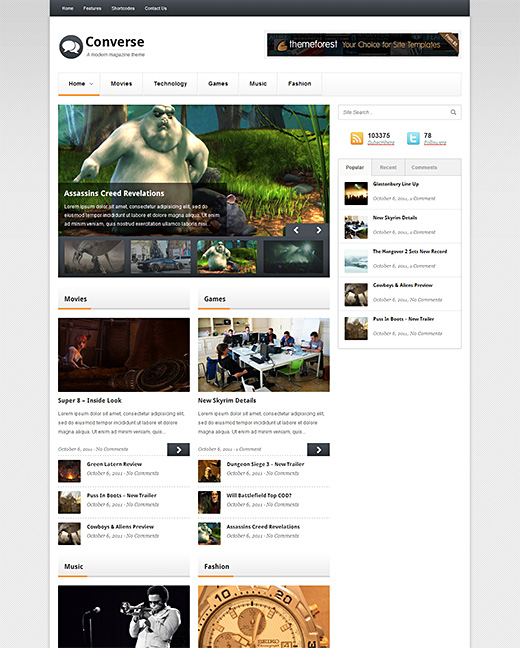Select the Games navigation item
This screenshot has height=648, width=520.
click(x=218, y=83)
